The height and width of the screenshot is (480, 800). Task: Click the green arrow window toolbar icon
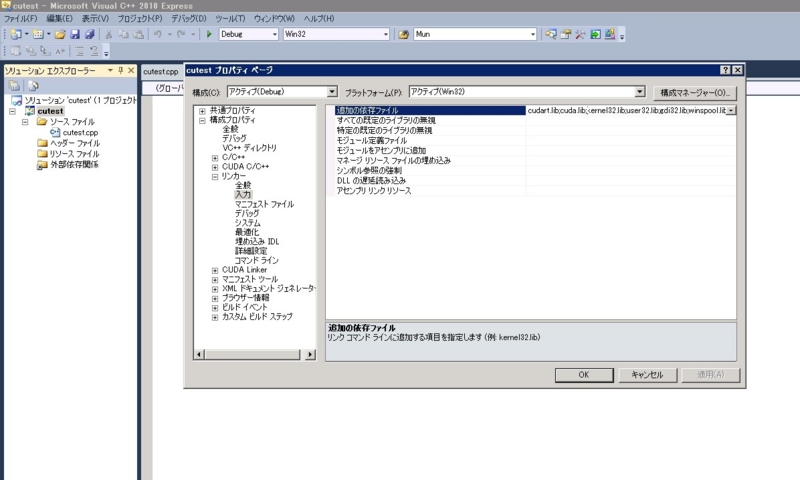coord(595,34)
